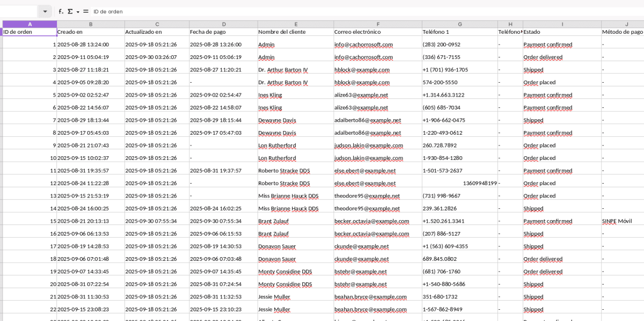Select cell A1 containing ID de orden
This screenshot has width=644, height=321.
pyautogui.click(x=30, y=32)
